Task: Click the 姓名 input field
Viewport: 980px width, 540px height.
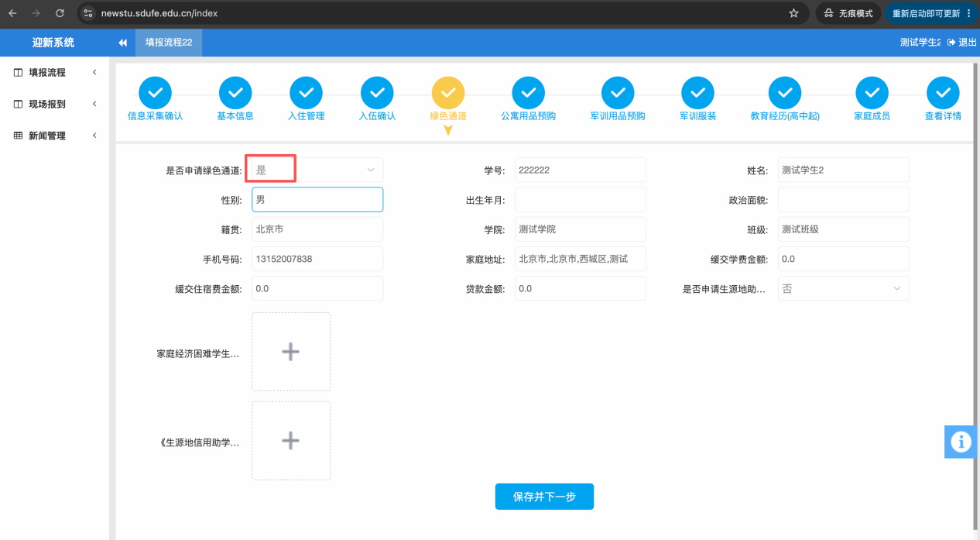Action: [x=843, y=170]
